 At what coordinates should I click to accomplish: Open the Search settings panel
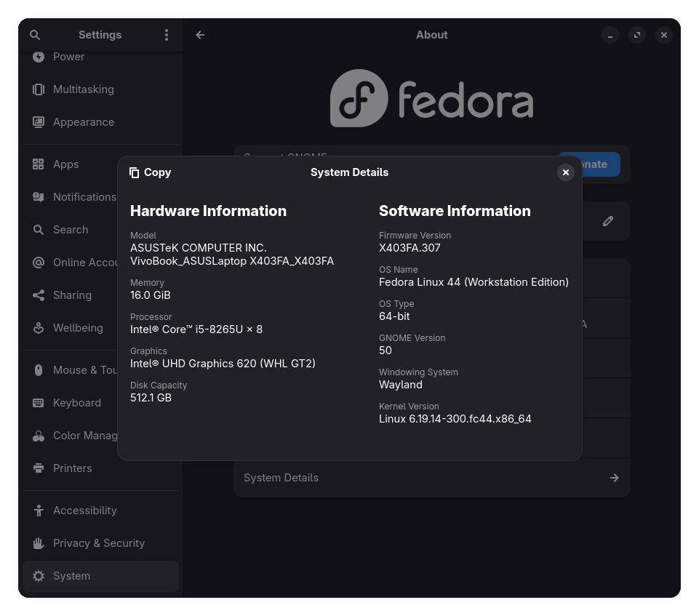(71, 230)
